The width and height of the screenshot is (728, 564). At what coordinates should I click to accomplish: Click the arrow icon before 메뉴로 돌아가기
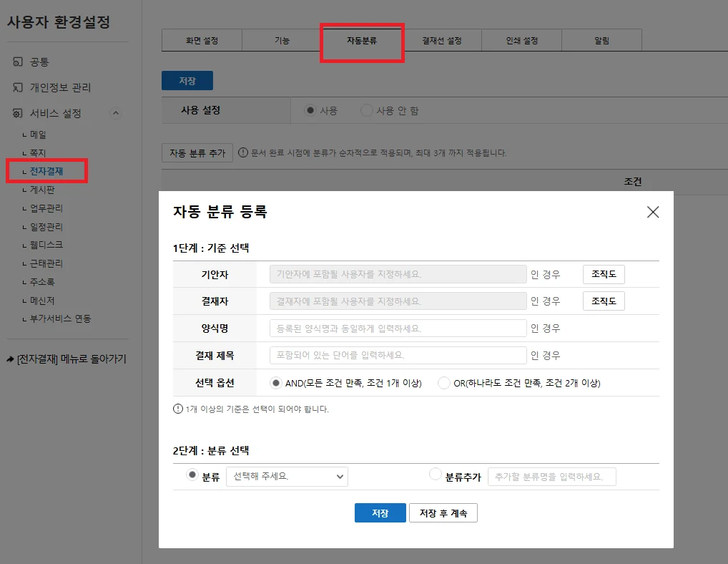coord(10,359)
